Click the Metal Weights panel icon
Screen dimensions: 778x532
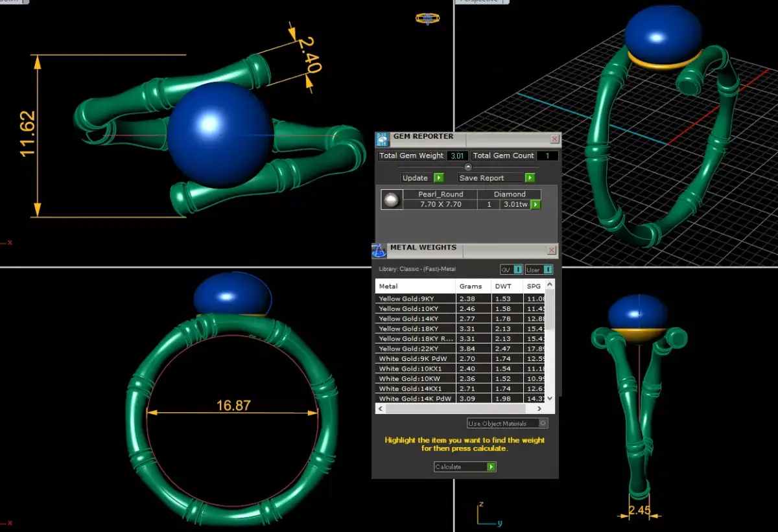coord(379,251)
